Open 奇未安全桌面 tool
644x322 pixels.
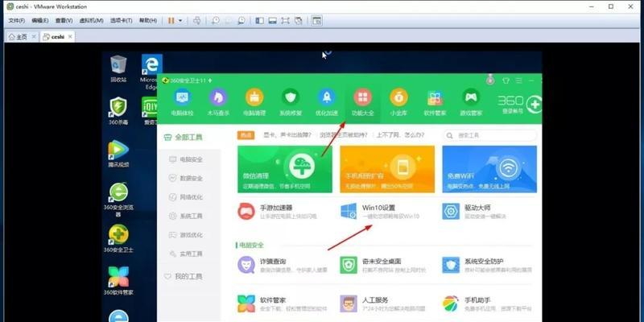[383, 265]
